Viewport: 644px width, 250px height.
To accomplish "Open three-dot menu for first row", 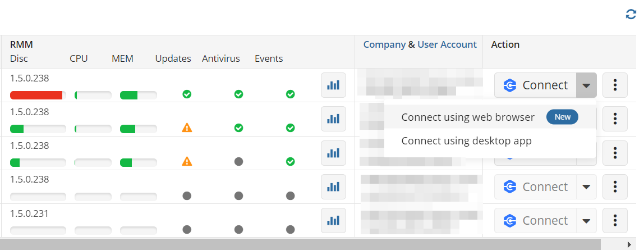I will coord(615,85).
